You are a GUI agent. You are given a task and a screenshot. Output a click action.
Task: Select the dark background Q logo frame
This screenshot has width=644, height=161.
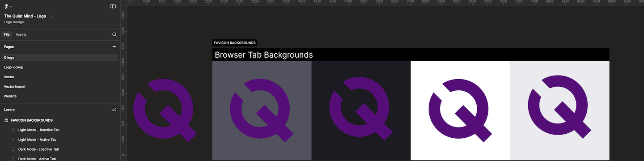pyautogui.click(x=361, y=110)
